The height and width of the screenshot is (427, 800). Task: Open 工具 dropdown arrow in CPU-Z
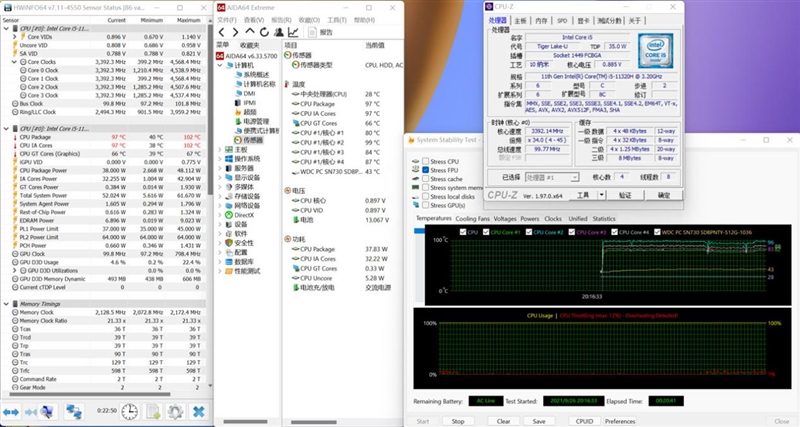[601, 195]
